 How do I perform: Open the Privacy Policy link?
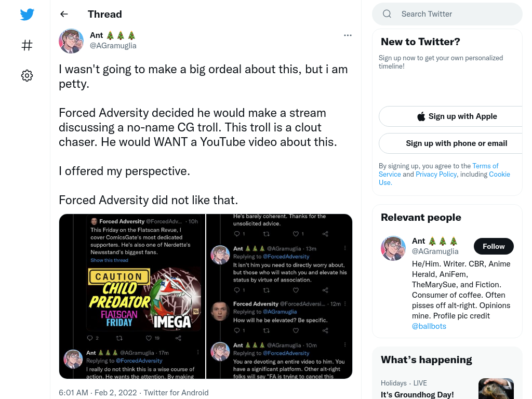436,174
